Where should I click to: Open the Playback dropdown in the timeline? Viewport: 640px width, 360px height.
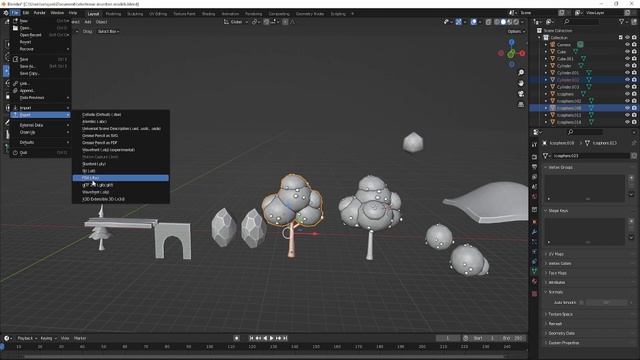pyautogui.click(x=27, y=338)
